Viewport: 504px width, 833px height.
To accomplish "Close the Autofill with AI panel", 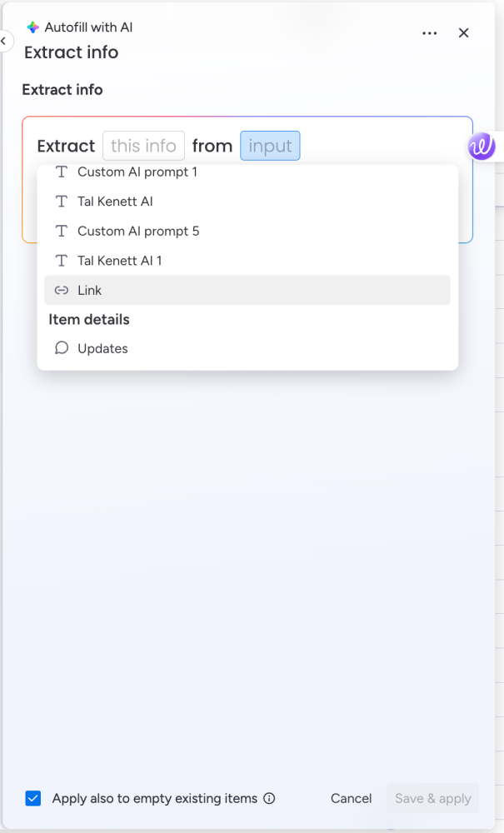I will [464, 33].
